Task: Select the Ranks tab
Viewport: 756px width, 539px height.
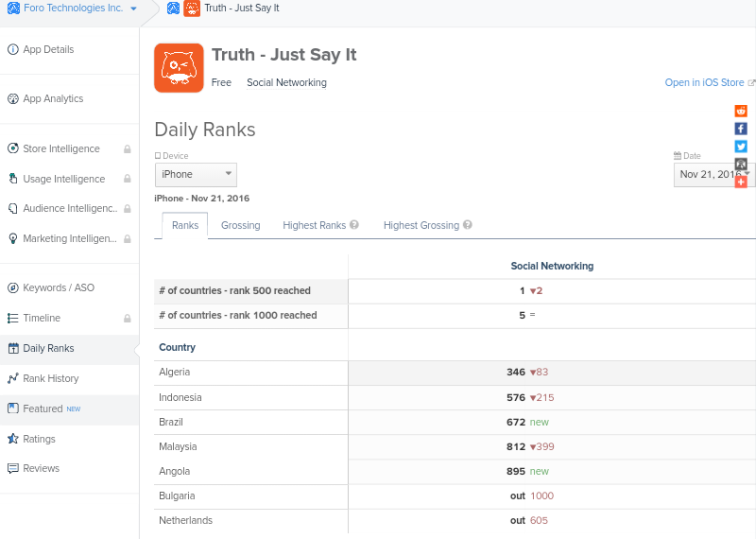Action: 185,225
